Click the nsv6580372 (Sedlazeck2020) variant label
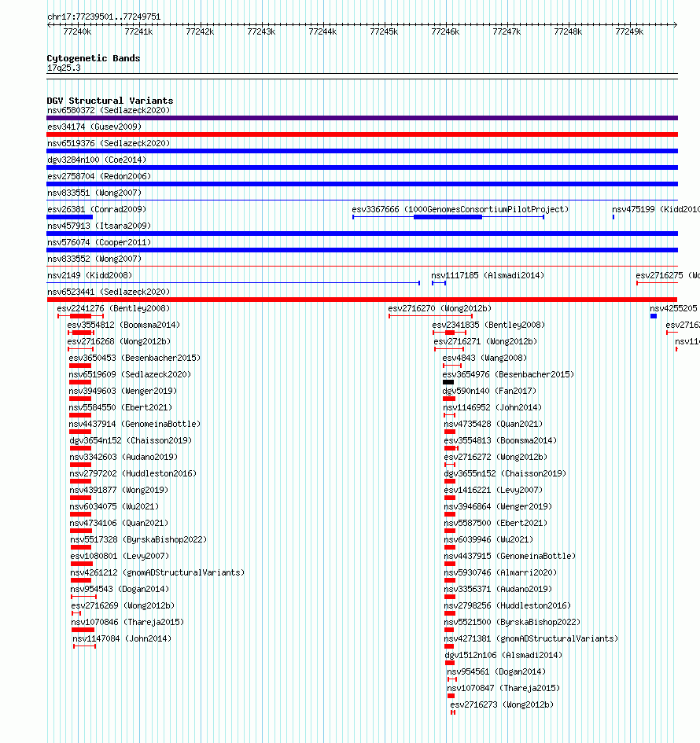 tap(109, 110)
